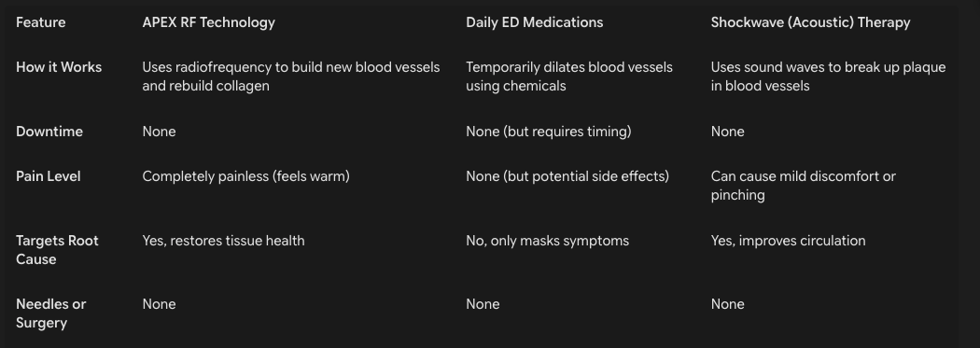Click the Yes, improves circulation cell

pyautogui.click(x=788, y=241)
